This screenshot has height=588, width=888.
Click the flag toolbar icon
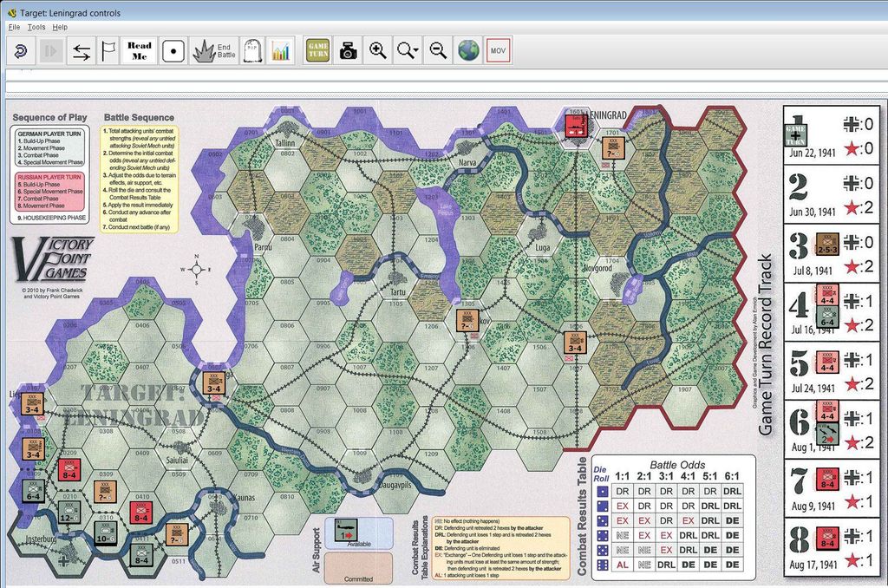(108, 49)
